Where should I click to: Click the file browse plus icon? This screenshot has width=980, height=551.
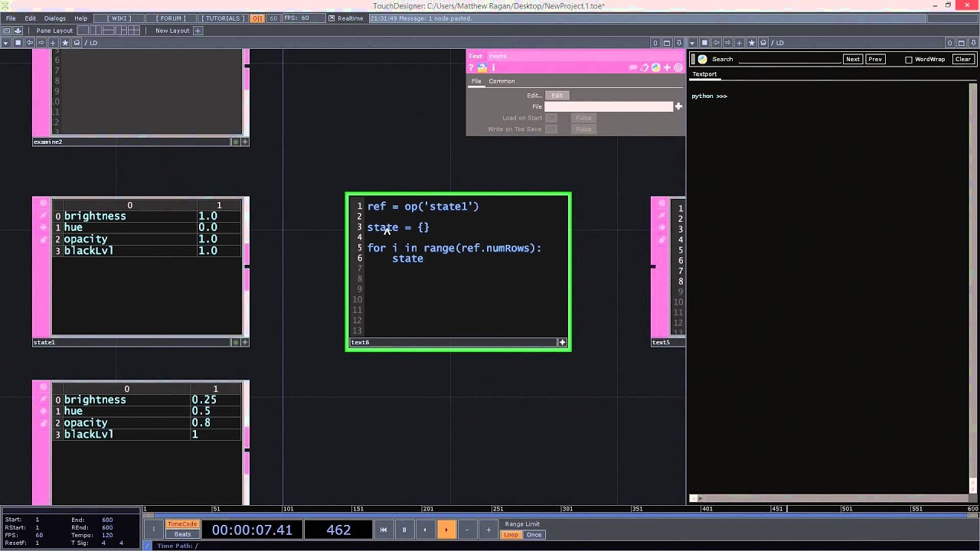click(678, 106)
